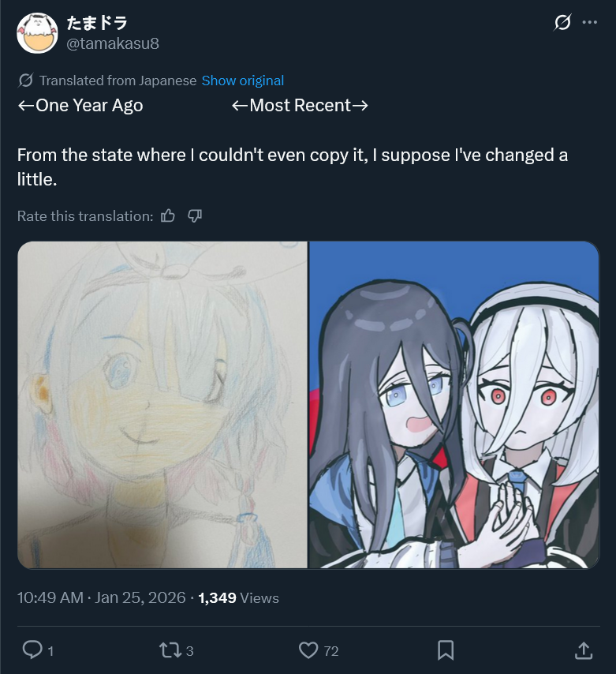Open the @tamakasu8 handle link

click(x=113, y=43)
